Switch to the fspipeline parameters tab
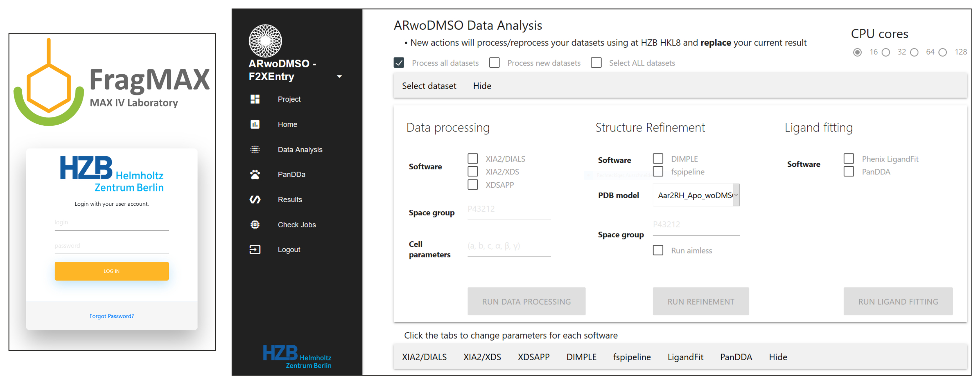Image resolution: width=980 pixels, height=384 pixels. [632, 357]
